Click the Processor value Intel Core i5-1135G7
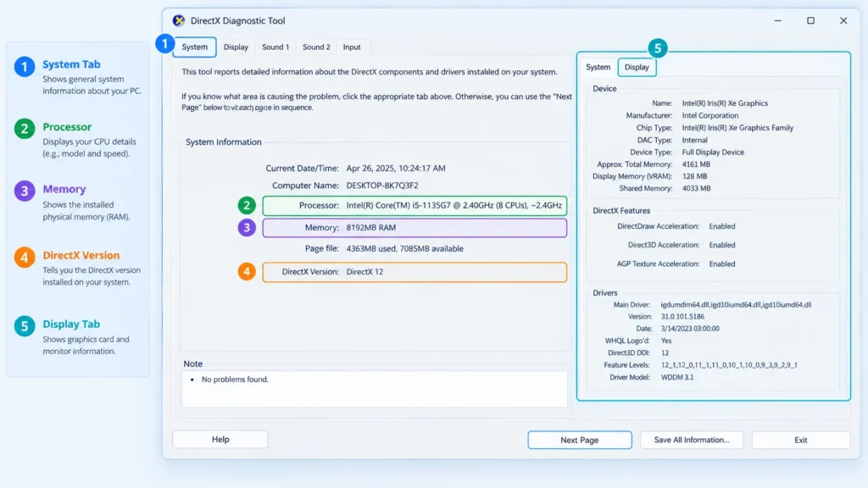The width and height of the screenshot is (868, 488). pyautogui.click(x=454, y=205)
